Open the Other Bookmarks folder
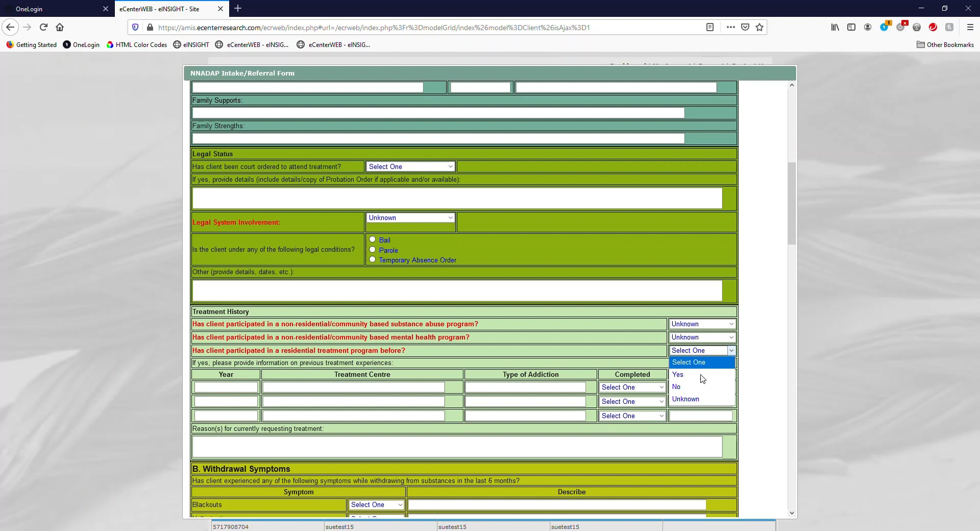The width and height of the screenshot is (980, 531). pos(945,45)
